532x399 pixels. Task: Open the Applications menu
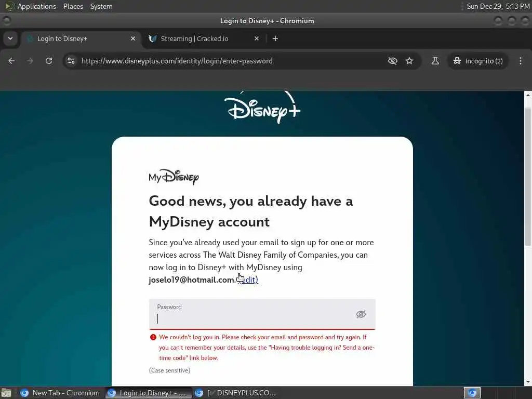[x=37, y=6]
